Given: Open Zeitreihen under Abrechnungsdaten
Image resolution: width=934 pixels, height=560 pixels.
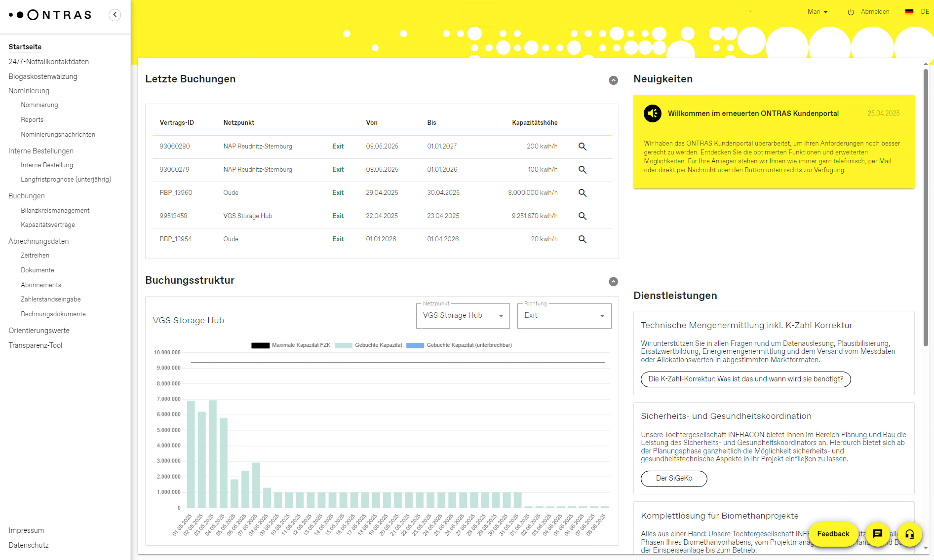Looking at the screenshot, I should 35,256.
